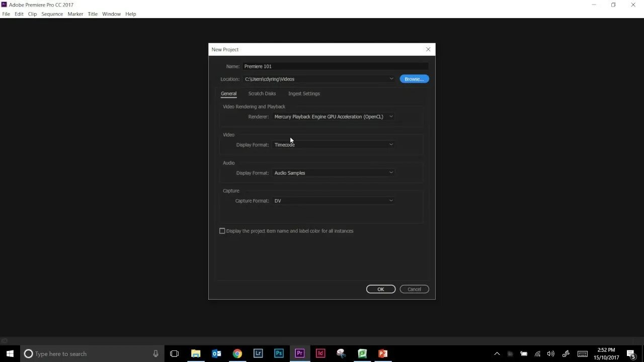Open the Action Center notifications icon
This screenshot has width=644, height=362.
tap(631, 353)
